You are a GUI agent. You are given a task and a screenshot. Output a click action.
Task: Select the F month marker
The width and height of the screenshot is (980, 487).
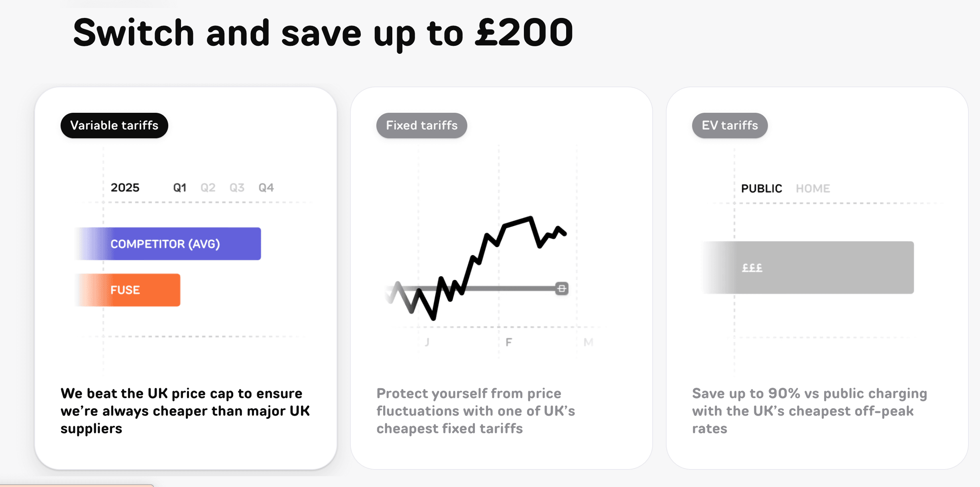pos(508,342)
